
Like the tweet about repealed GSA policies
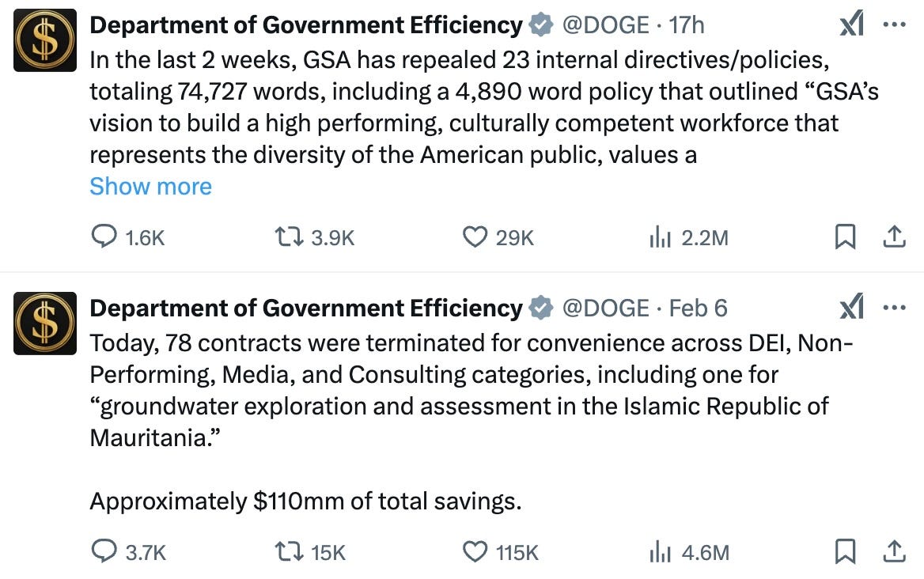[475, 236]
